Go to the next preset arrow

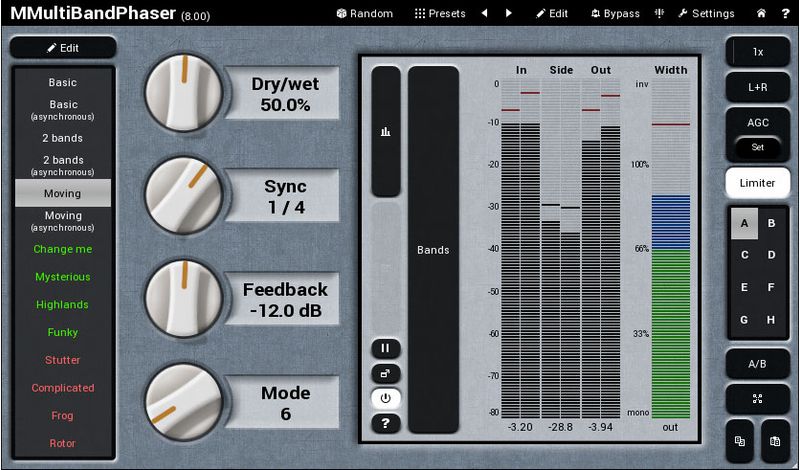click(509, 14)
